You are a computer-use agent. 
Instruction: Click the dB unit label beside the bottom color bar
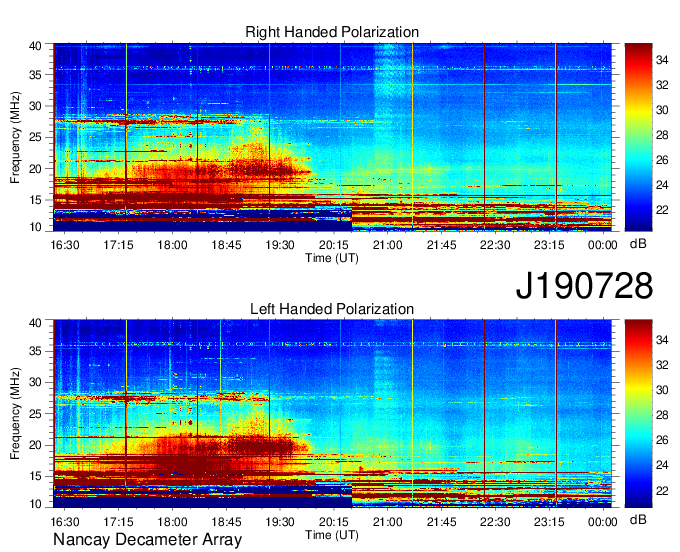click(x=638, y=519)
